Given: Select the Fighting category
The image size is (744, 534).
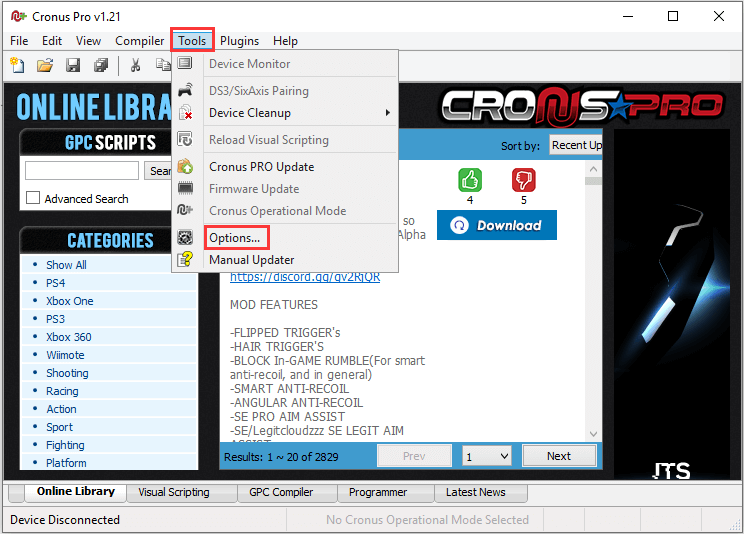Looking at the screenshot, I should tap(65, 445).
